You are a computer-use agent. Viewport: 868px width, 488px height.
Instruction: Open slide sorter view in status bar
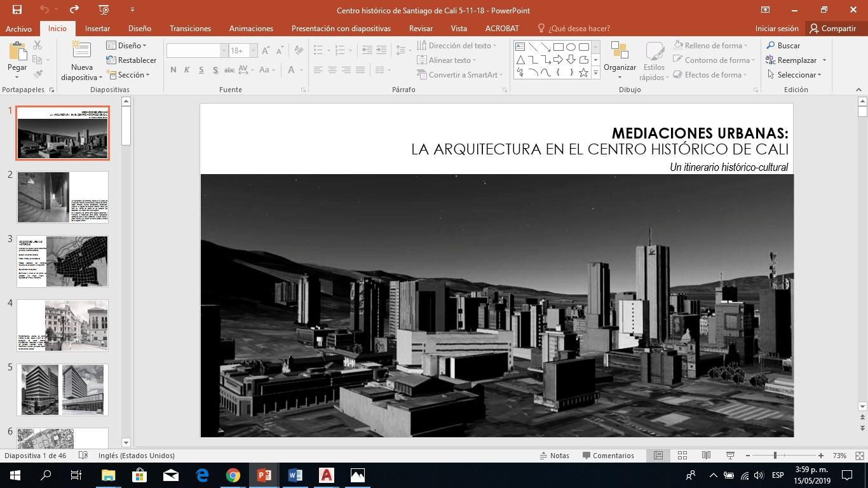point(682,456)
